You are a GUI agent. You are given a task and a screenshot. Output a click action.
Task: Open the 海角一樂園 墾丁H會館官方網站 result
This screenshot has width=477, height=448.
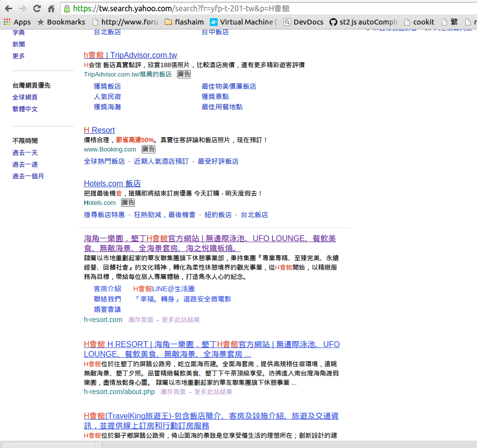210,243
